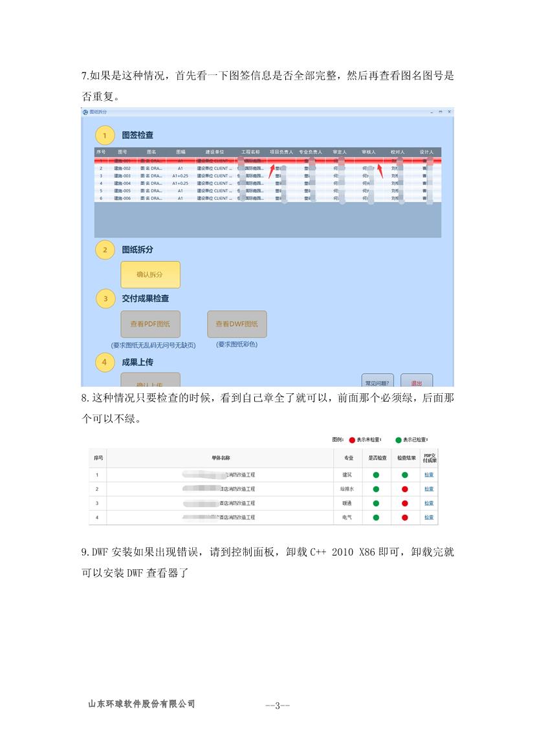This screenshot has height=756, width=535.
Task: Click the 图纸拆分 step heading
Action: (x=138, y=250)
